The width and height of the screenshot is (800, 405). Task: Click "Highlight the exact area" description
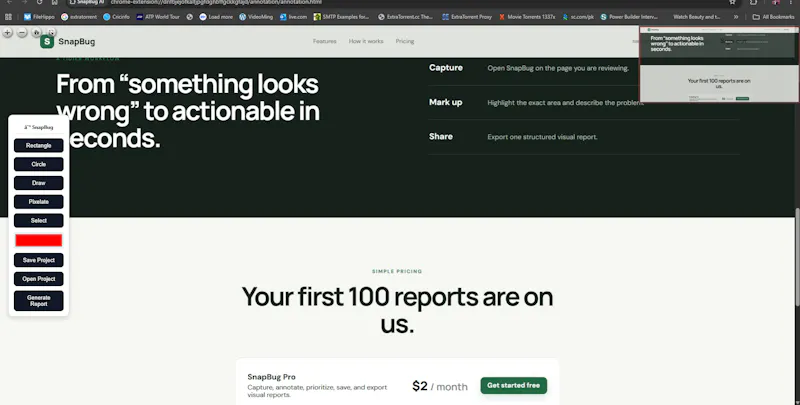click(566, 103)
